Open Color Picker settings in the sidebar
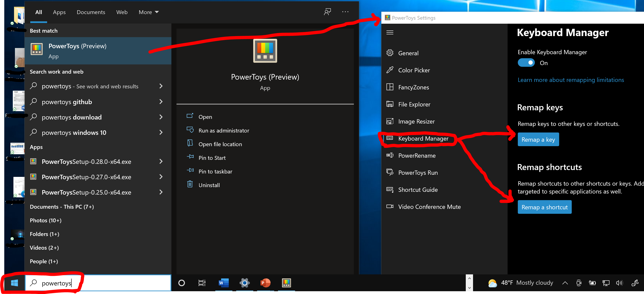 point(414,70)
